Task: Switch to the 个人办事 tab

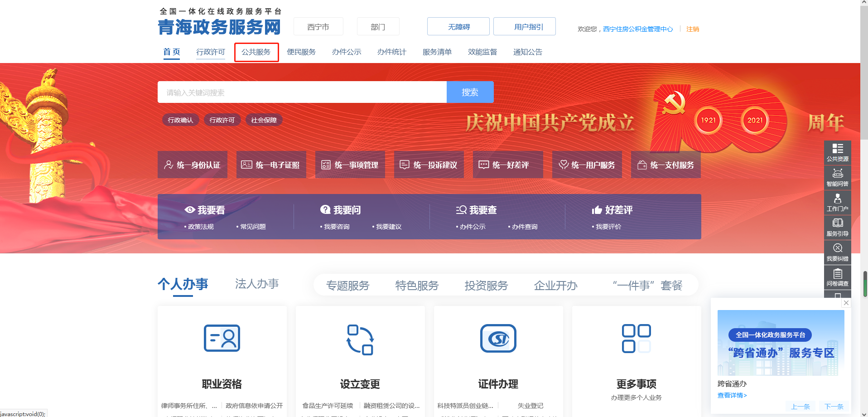Action: [183, 284]
